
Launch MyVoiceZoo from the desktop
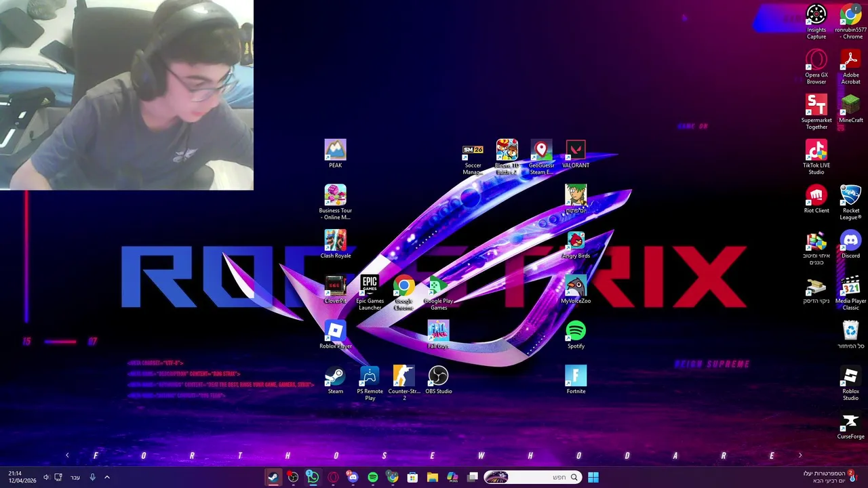pyautogui.click(x=576, y=289)
